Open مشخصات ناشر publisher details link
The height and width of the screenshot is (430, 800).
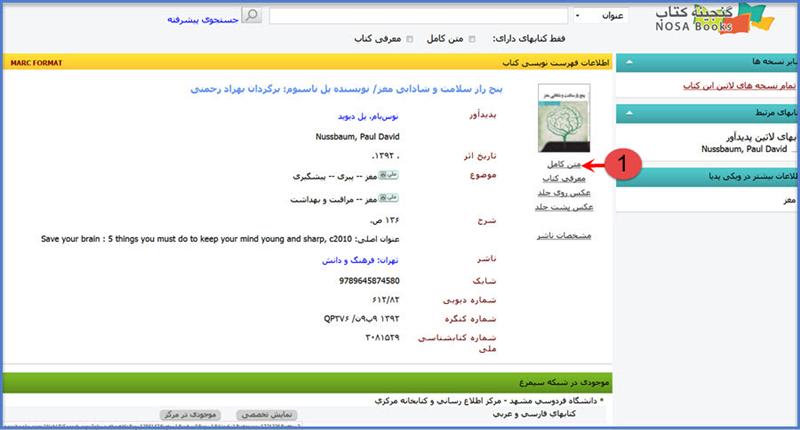click(x=566, y=236)
